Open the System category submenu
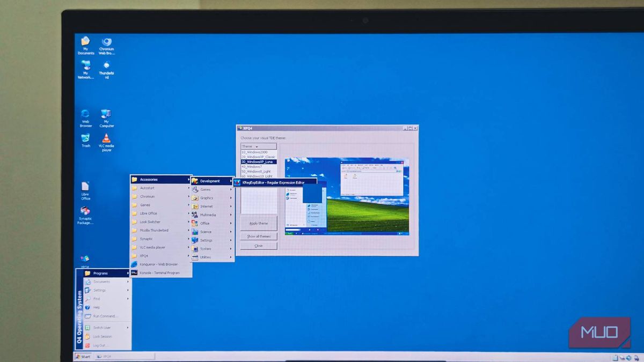The image size is (644, 362). tap(213, 249)
